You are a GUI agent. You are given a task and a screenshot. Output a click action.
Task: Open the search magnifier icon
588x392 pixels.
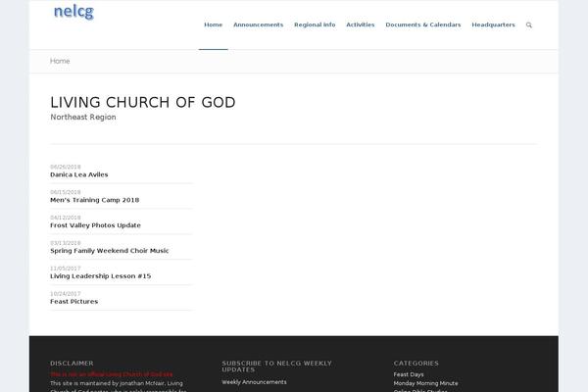point(529,25)
